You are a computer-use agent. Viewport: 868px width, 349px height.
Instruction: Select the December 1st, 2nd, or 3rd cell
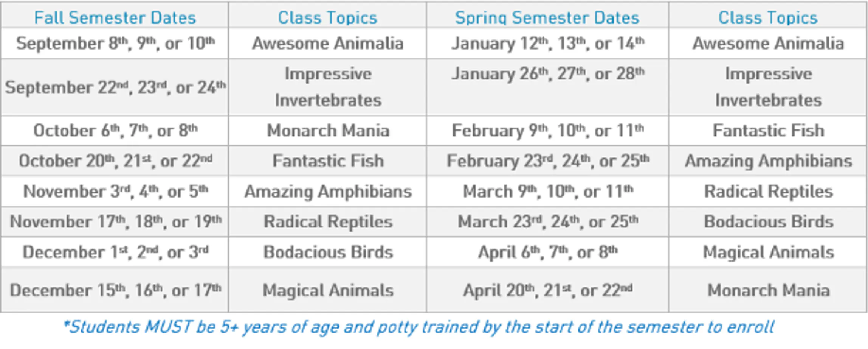coord(115,252)
